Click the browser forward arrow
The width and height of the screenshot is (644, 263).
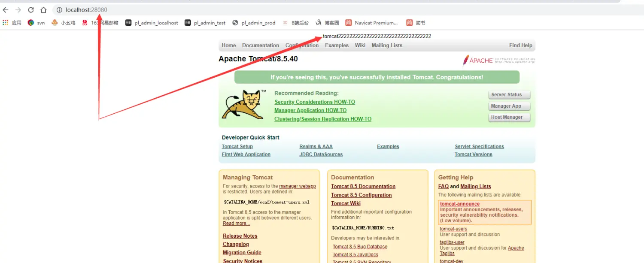(x=18, y=10)
